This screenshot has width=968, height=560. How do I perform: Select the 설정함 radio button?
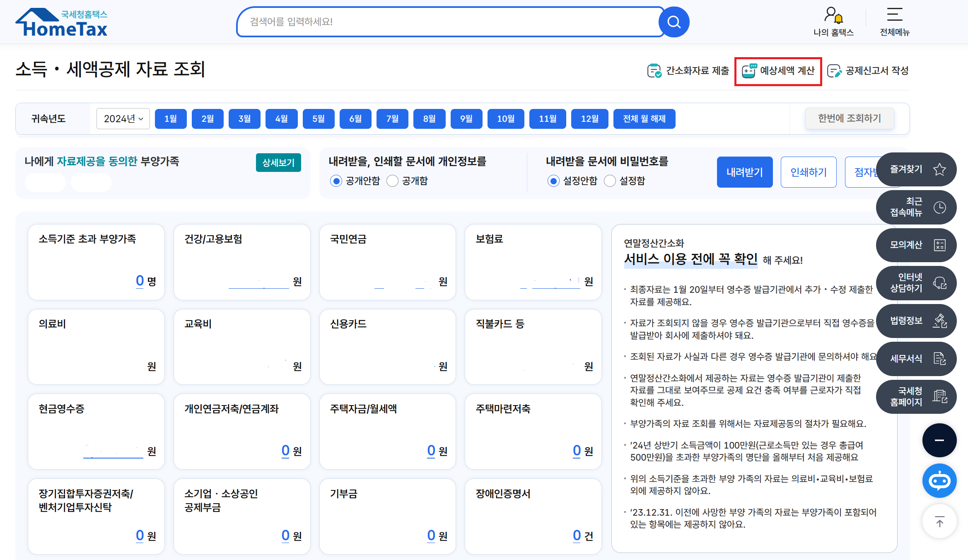pos(610,181)
